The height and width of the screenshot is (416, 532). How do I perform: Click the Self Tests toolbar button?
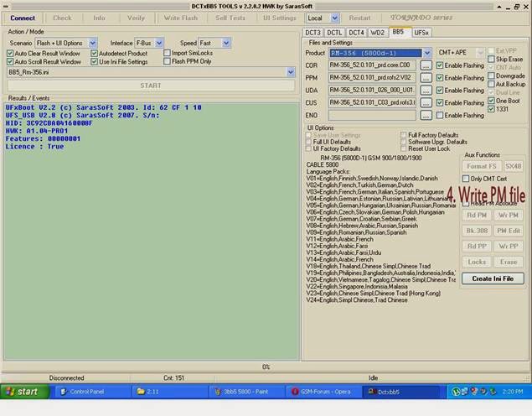point(230,18)
